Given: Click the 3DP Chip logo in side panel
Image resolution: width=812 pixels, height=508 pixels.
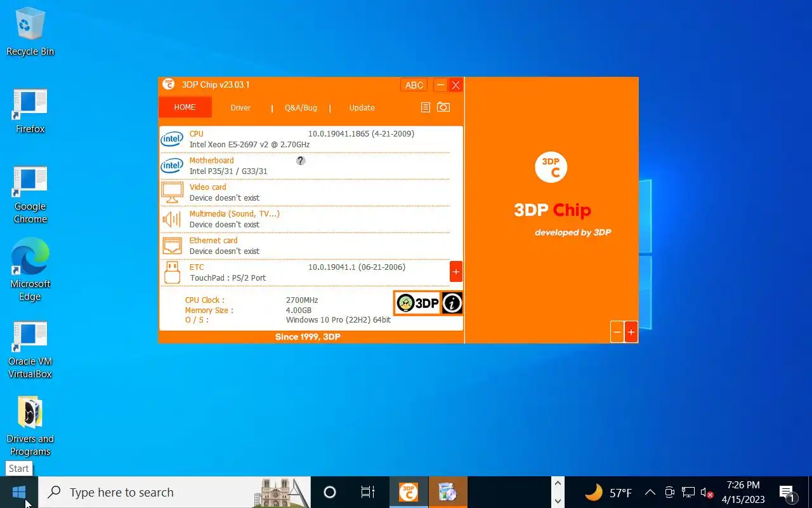Looking at the screenshot, I should (x=551, y=167).
